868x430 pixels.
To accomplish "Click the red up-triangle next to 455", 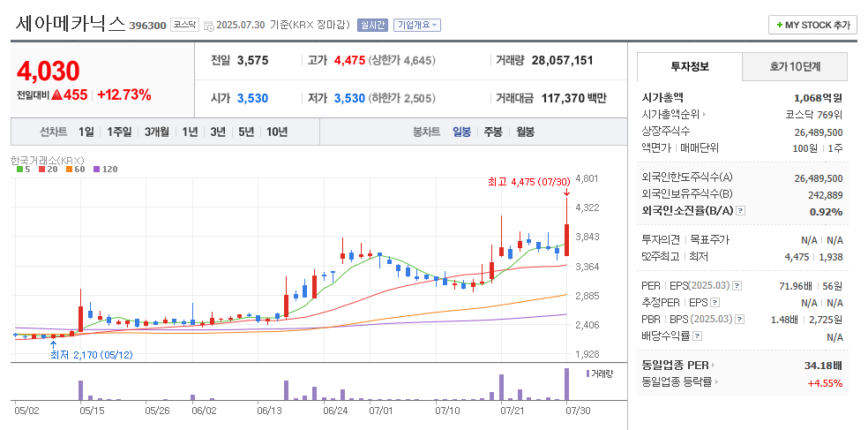I will click(x=56, y=95).
